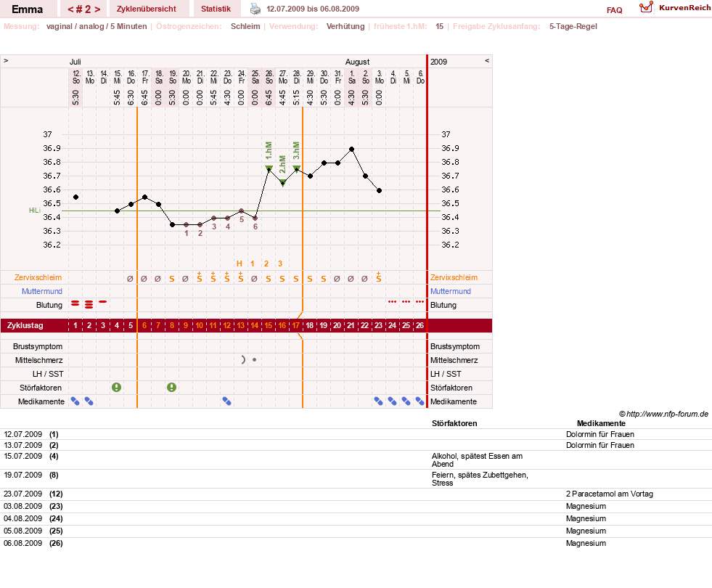The image size is (712, 588).
Task: Click spotting dots icon on cycle day 25
Action: click(406, 301)
